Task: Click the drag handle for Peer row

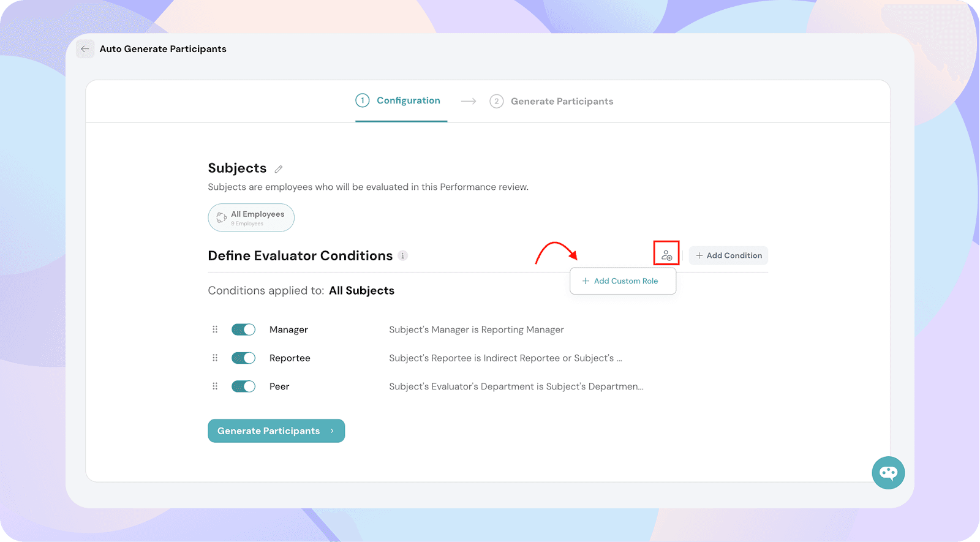Action: [x=215, y=386]
